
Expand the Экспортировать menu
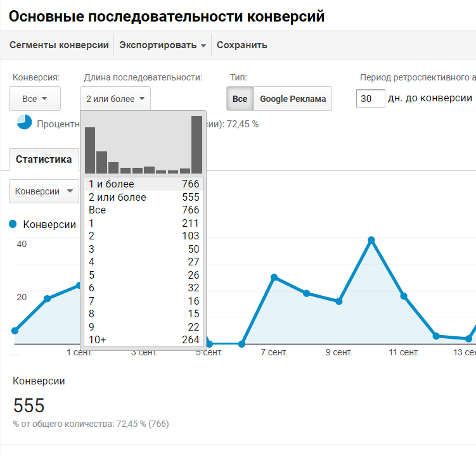tap(163, 45)
